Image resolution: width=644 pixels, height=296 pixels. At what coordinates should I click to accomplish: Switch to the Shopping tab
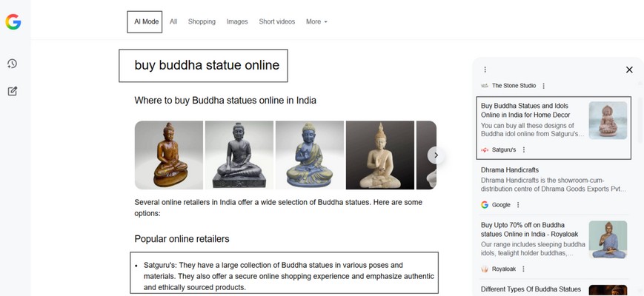click(202, 21)
